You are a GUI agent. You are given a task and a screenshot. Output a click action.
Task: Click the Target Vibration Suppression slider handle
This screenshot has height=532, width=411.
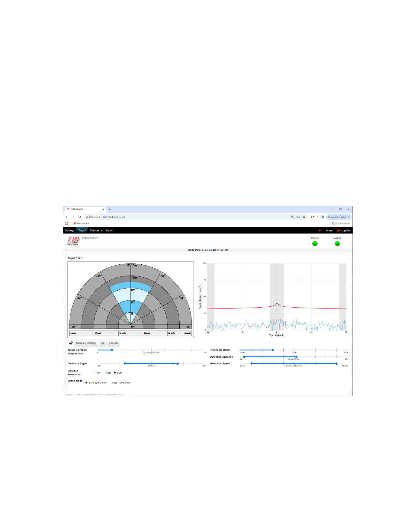(x=112, y=350)
